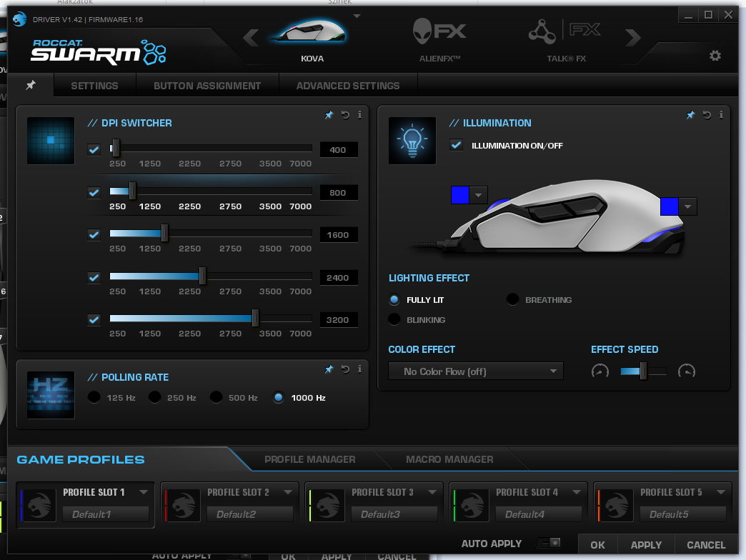Click the DPI Switcher grid thumbnail
The height and width of the screenshot is (560, 746).
click(x=51, y=141)
